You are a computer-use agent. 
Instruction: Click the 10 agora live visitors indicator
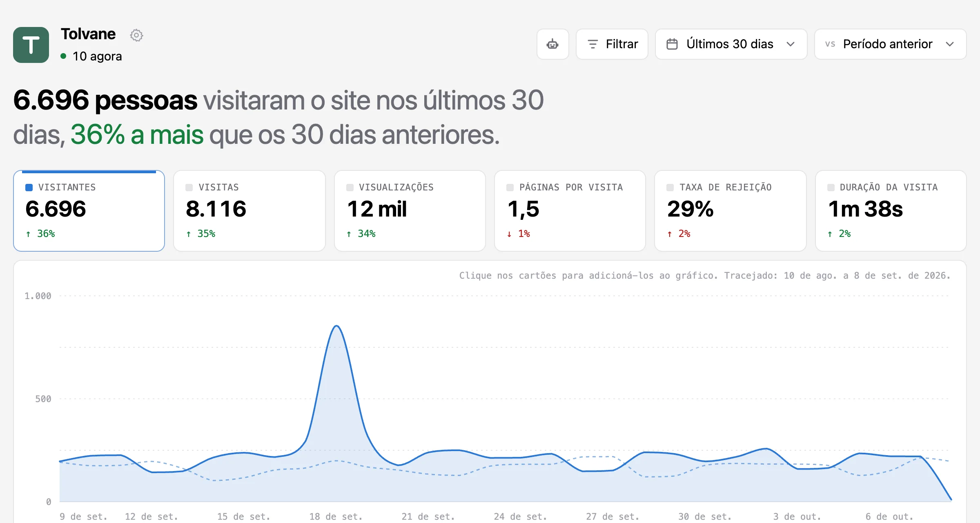point(91,56)
